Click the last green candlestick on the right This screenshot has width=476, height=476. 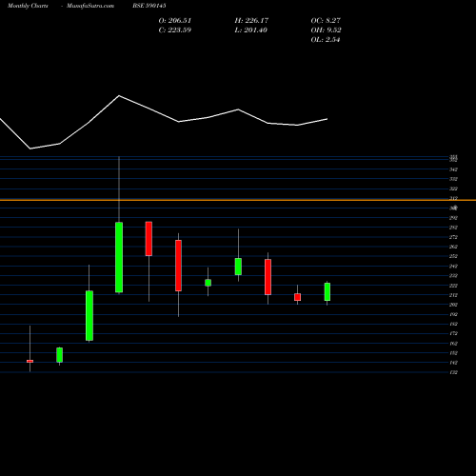click(327, 291)
